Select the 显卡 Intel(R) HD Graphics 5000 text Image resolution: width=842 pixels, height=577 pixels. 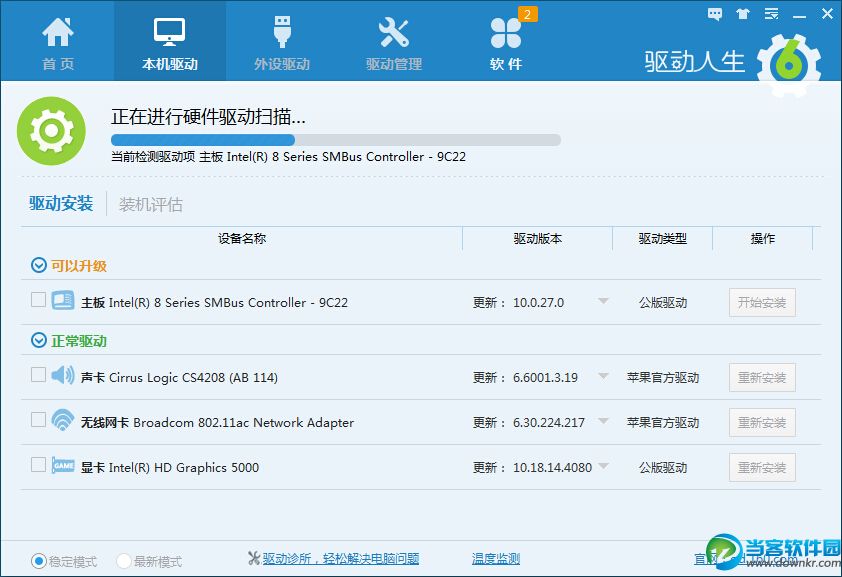click(170, 468)
